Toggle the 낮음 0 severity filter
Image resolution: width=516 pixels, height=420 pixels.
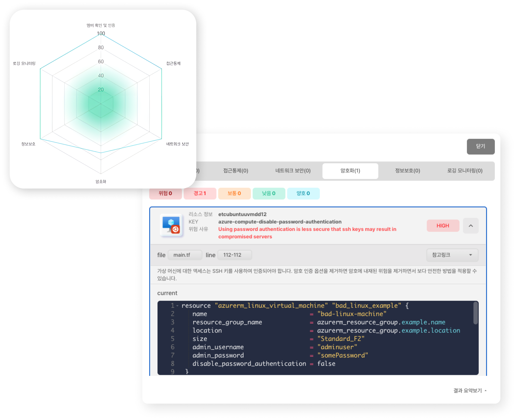[269, 193]
